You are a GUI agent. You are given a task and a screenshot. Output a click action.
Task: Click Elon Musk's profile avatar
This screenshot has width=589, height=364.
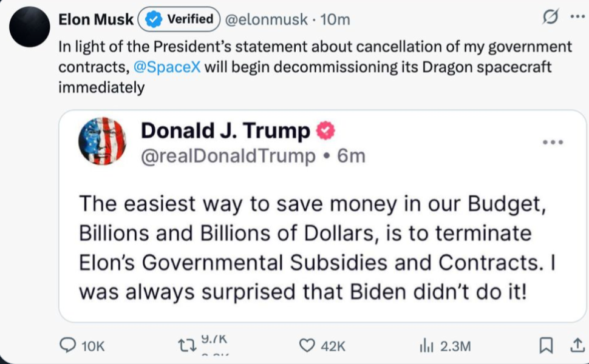[29, 27]
